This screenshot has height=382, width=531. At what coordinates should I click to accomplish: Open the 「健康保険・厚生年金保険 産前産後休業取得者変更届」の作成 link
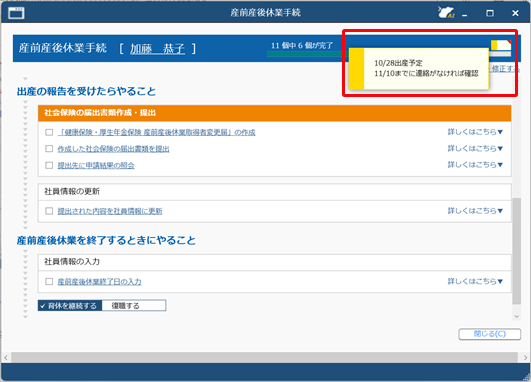click(156, 132)
